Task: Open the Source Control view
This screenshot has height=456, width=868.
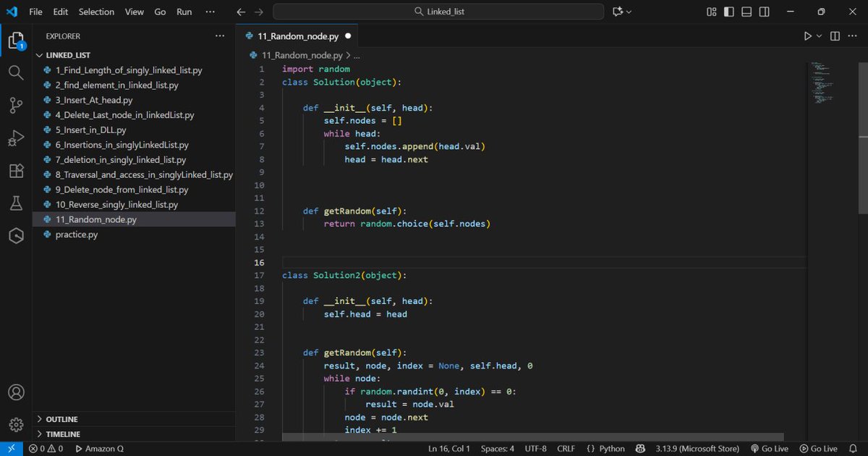Action: 16,106
